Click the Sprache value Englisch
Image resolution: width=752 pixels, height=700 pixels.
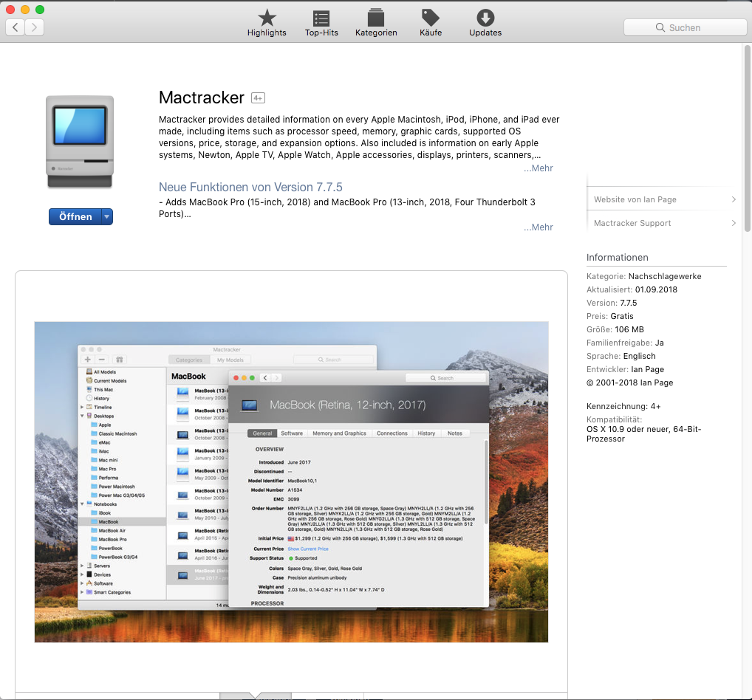[639, 356]
